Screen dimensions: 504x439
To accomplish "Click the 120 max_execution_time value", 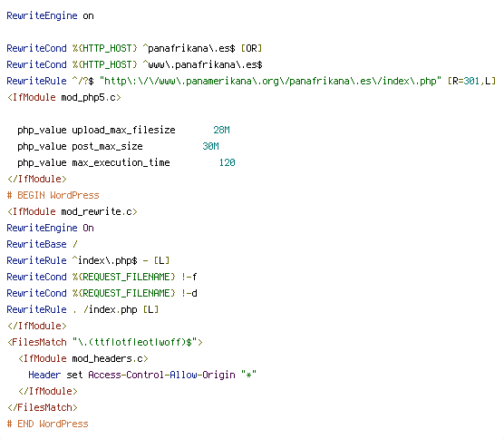I will click(227, 162).
